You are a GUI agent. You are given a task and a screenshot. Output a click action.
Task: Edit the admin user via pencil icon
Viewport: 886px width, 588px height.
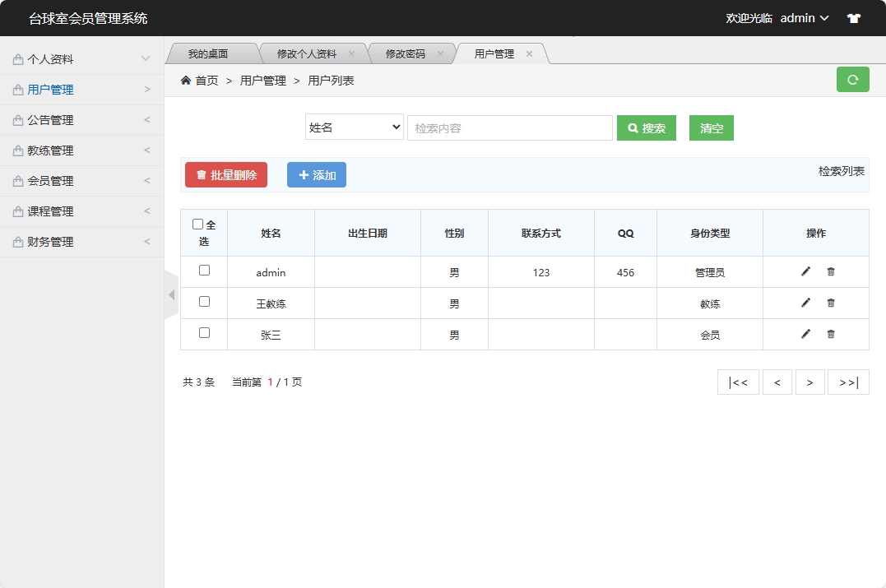tap(805, 271)
